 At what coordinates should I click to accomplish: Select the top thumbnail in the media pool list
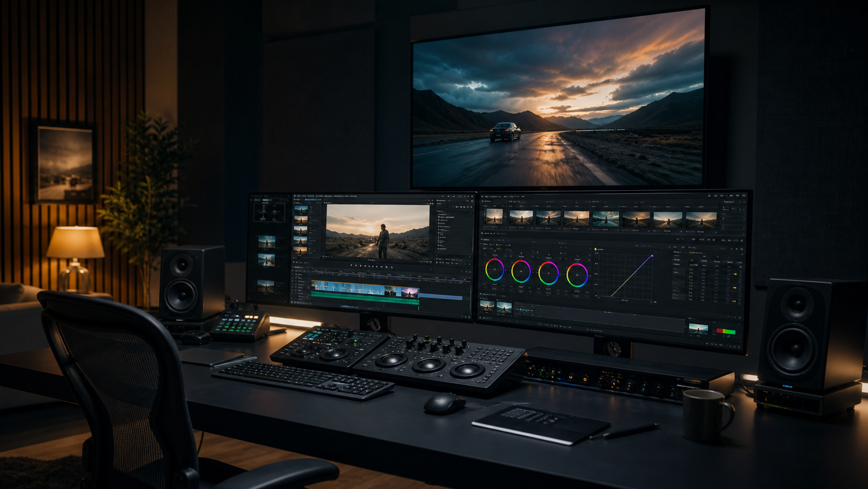pyautogui.click(x=301, y=210)
